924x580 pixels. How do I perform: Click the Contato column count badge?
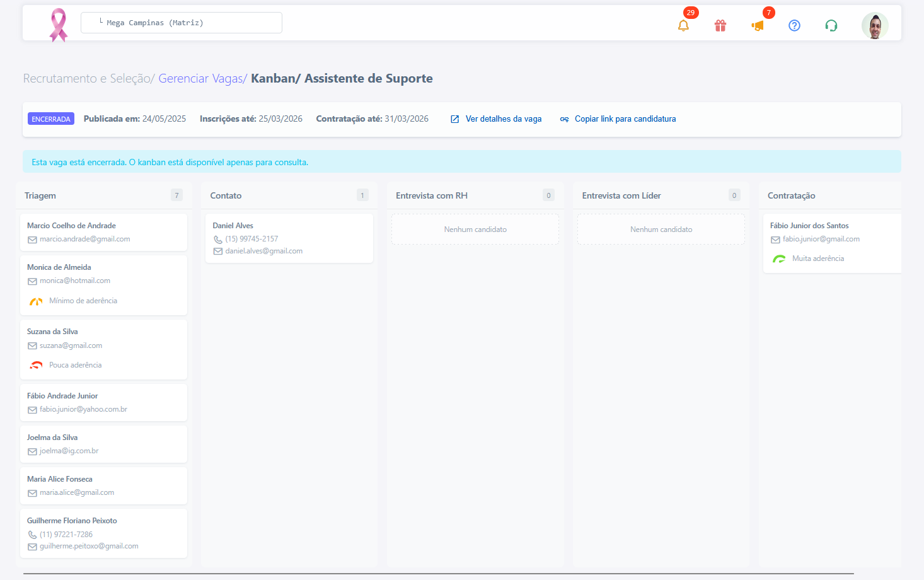pos(362,195)
